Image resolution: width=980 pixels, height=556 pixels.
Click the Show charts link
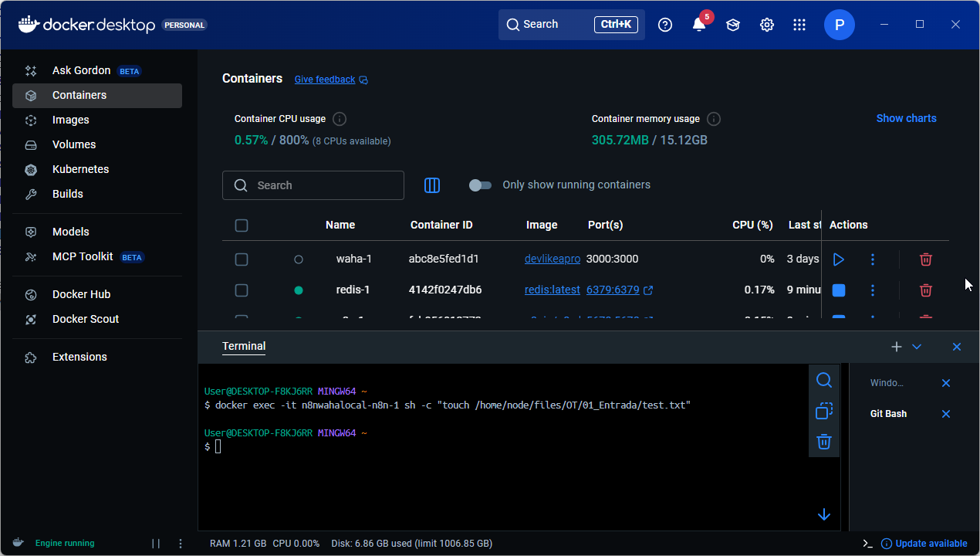906,118
